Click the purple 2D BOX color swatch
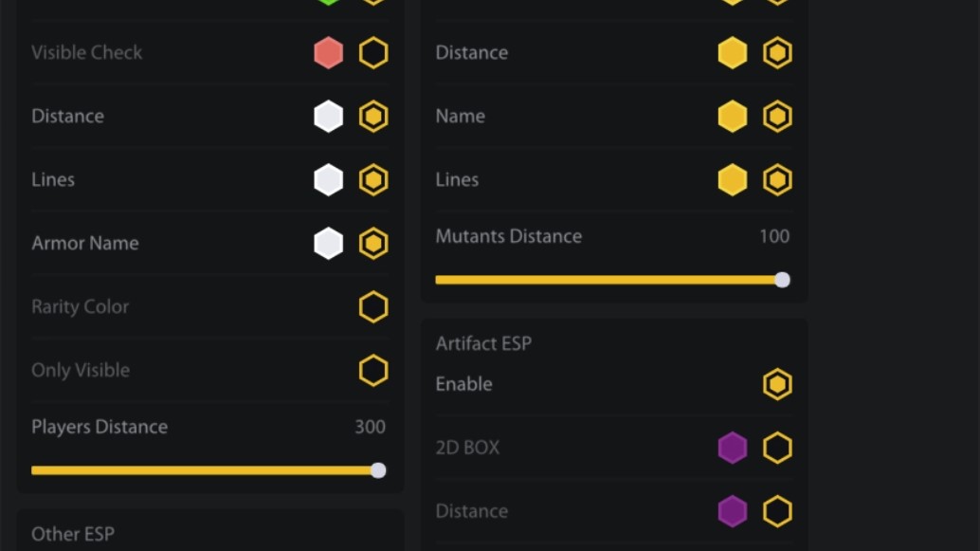 (733, 448)
